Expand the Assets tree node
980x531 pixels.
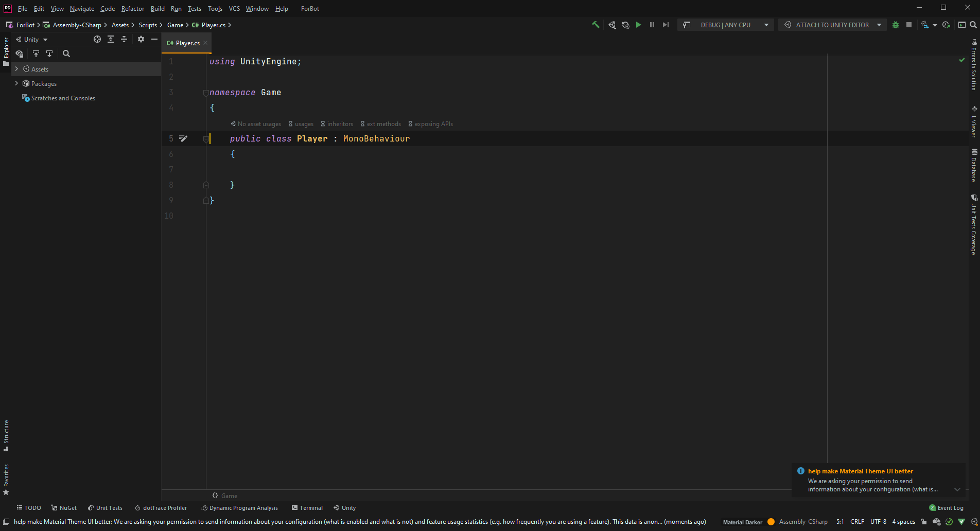click(x=16, y=69)
